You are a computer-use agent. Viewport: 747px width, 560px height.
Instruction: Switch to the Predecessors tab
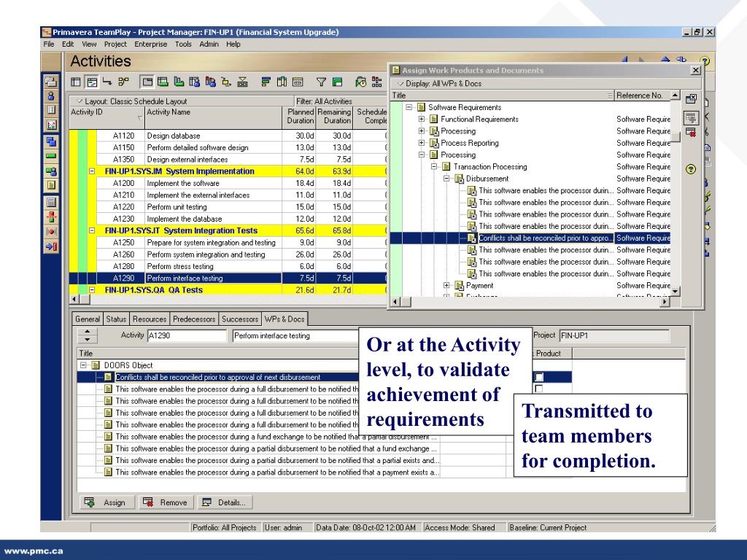click(194, 319)
